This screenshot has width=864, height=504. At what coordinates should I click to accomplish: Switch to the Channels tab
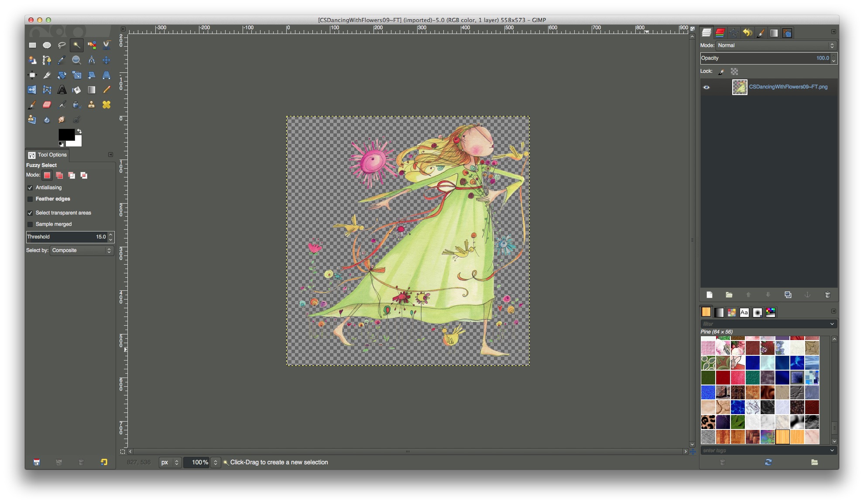click(x=720, y=33)
